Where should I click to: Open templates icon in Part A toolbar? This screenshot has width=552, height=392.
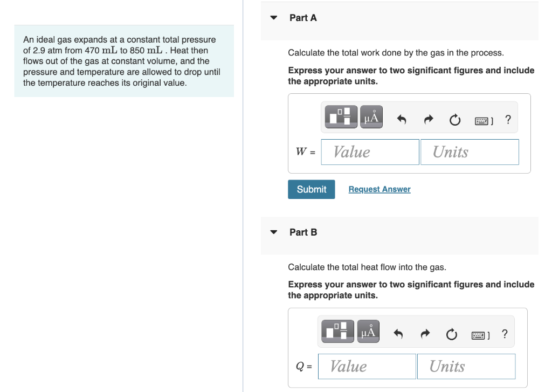341,116
